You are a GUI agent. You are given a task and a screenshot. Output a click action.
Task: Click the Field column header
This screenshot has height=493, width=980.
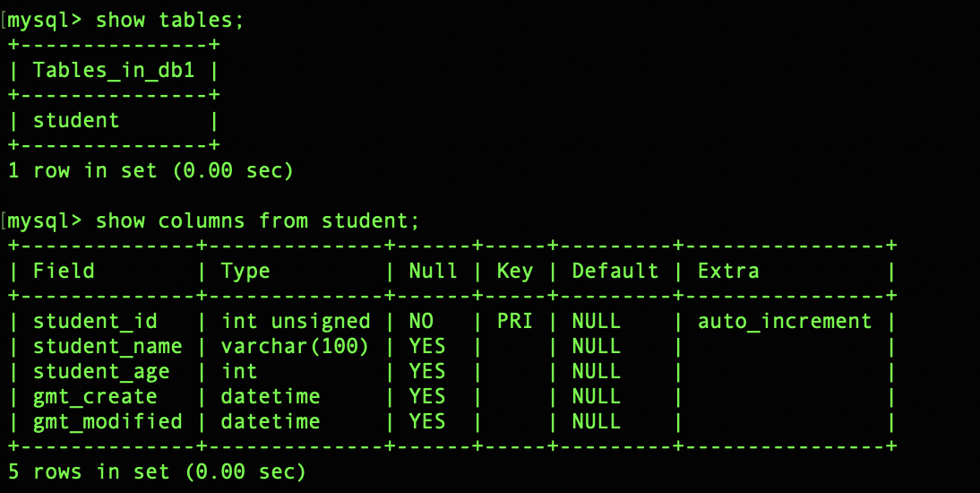click(x=64, y=271)
